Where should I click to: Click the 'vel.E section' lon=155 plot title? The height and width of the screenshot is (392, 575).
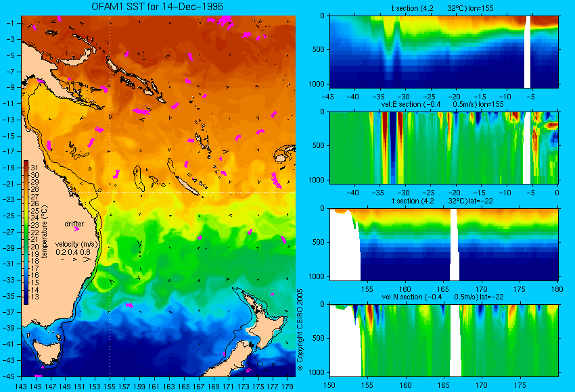pyautogui.click(x=442, y=104)
